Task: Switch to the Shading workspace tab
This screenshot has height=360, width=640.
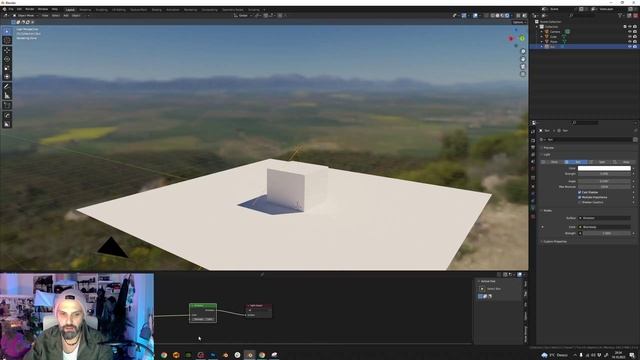Action: 156,9
